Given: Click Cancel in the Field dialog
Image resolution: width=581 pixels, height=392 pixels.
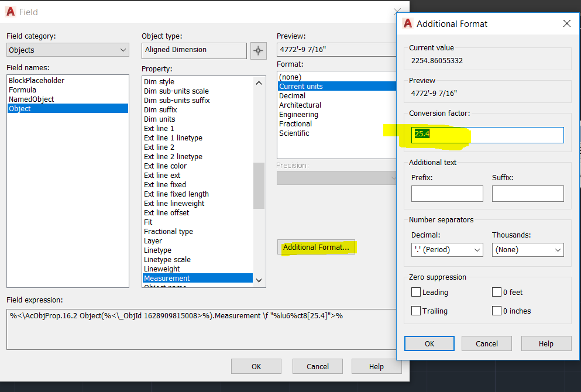Looking at the screenshot, I should point(318,366).
